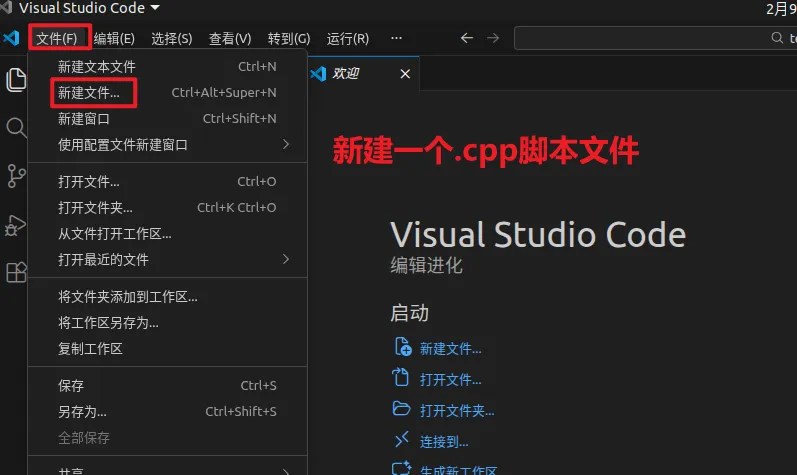Open the Visual Studio Code app dropdown in top bar
This screenshot has width=797, height=475.
click(89, 8)
